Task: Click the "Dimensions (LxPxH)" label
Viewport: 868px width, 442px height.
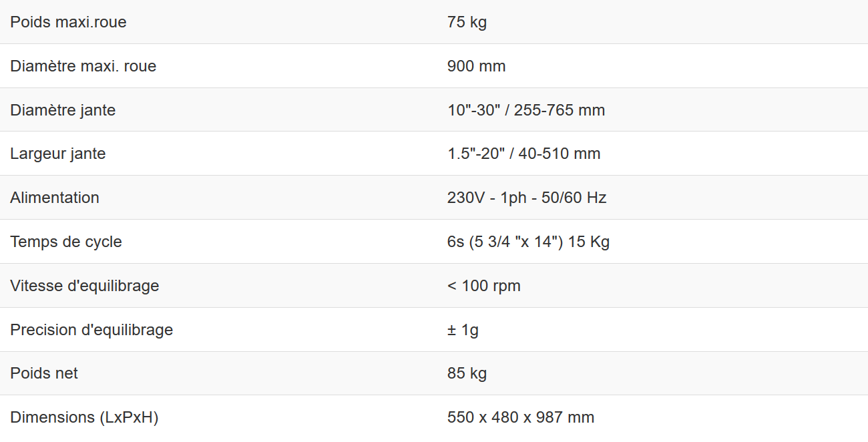Action: click(x=84, y=417)
